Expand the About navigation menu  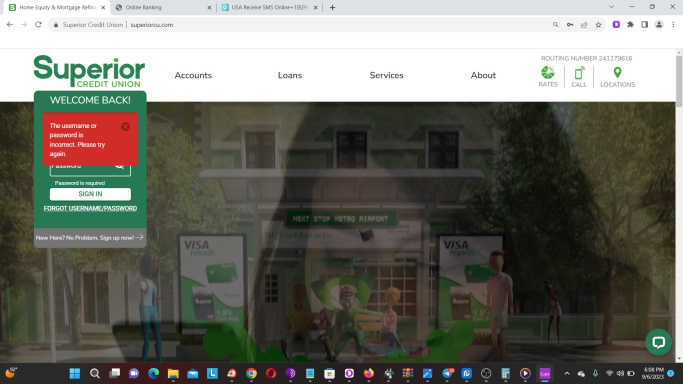point(483,75)
